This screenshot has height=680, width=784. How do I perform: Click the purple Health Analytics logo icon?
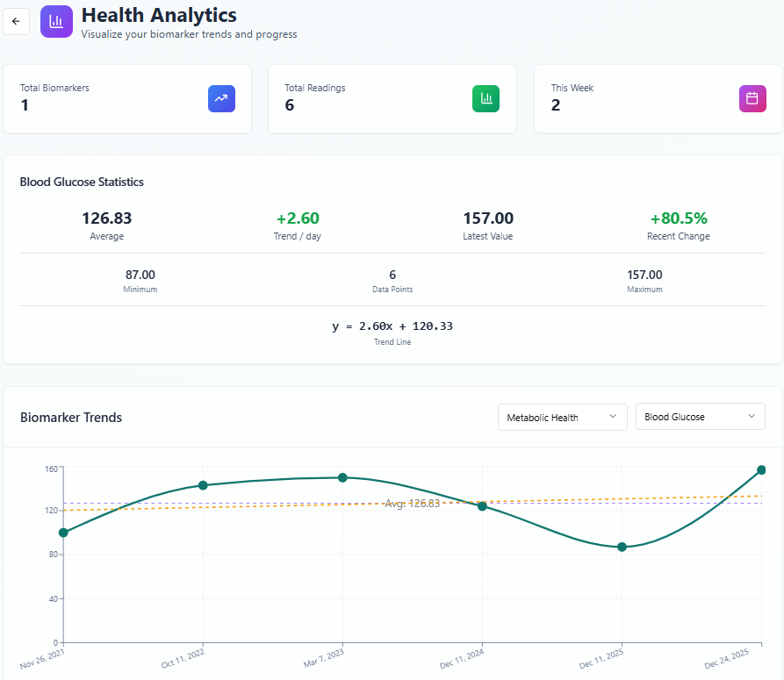(56, 21)
